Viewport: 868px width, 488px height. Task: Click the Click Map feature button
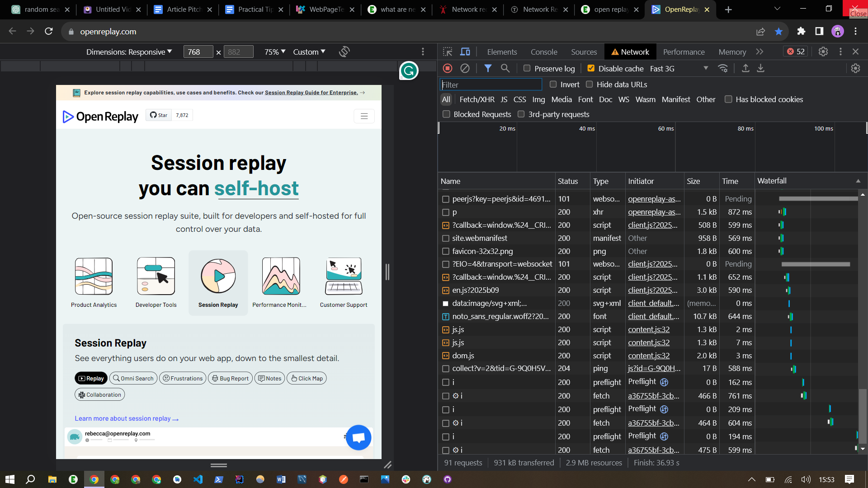tap(307, 378)
